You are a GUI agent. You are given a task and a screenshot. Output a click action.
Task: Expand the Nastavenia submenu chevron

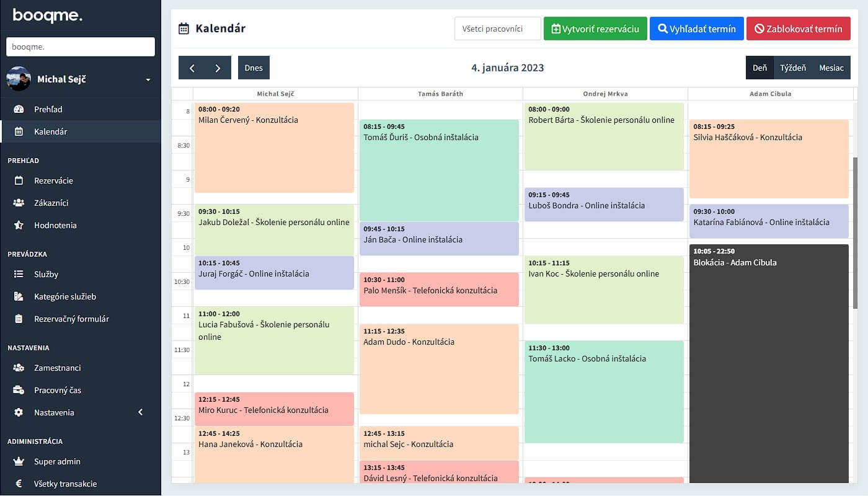click(x=140, y=412)
